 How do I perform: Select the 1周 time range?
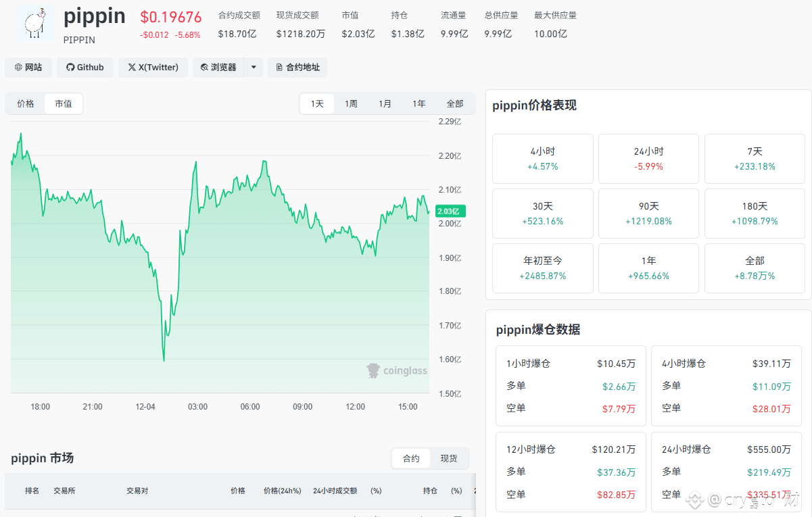click(x=351, y=104)
